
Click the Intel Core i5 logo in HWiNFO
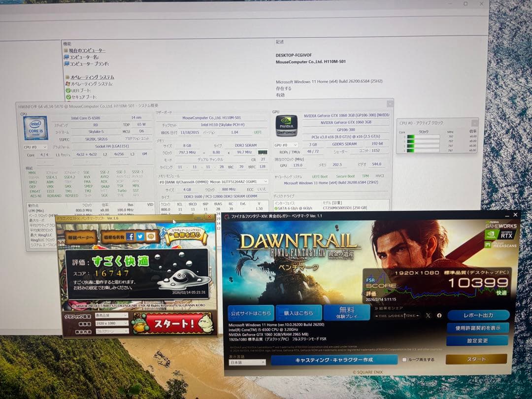pos(34,127)
